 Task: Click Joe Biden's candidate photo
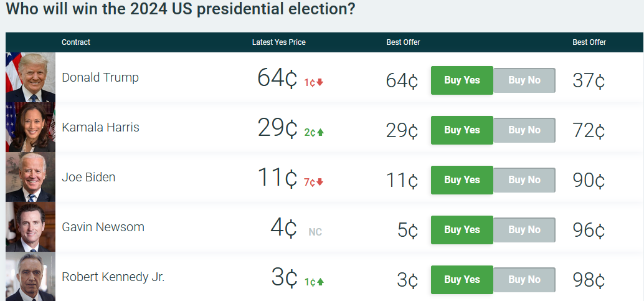coord(31,177)
